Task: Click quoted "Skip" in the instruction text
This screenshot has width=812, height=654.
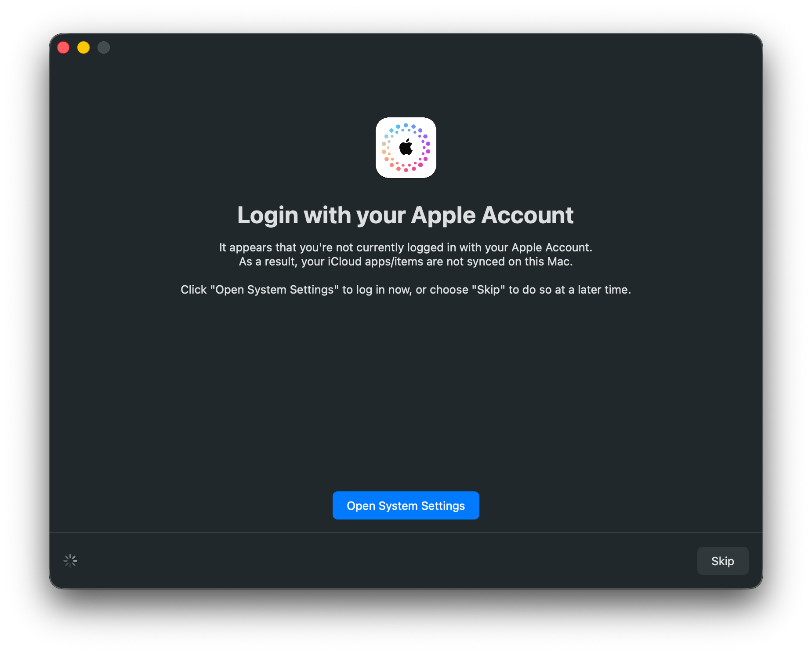Action: 488,290
